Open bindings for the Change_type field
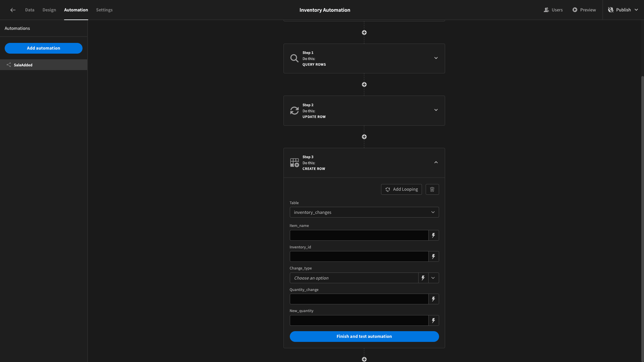Image resolution: width=644 pixels, height=362 pixels. 423,278
